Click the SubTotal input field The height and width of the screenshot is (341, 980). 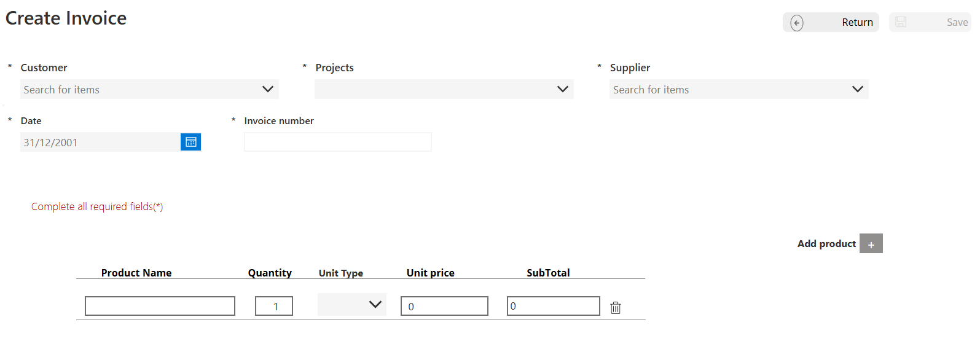pos(553,306)
